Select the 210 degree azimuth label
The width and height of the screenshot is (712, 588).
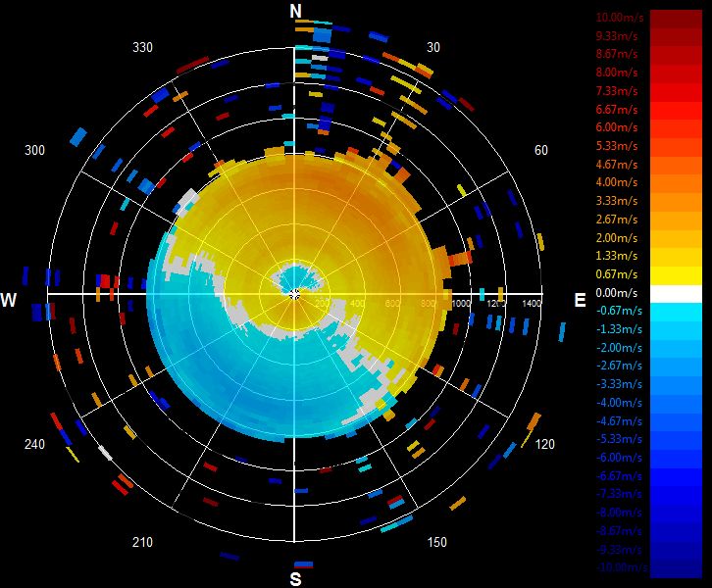pyautogui.click(x=142, y=542)
